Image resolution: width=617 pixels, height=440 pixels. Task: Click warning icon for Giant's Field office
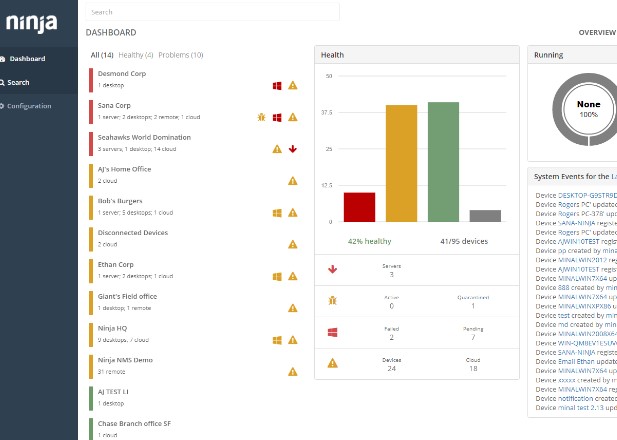click(292, 308)
